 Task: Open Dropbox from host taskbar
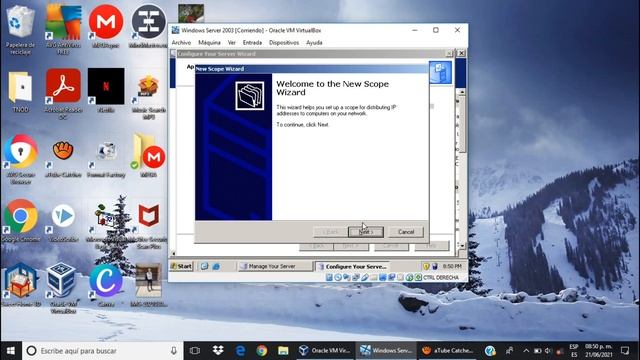pyautogui.click(x=218, y=351)
